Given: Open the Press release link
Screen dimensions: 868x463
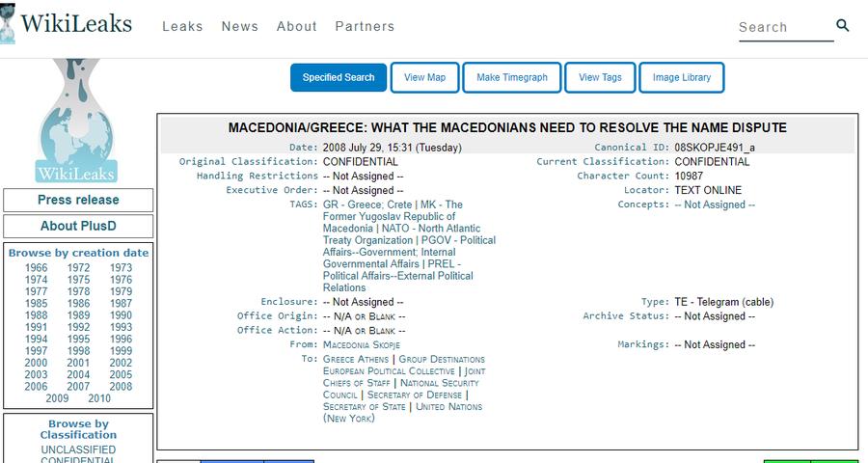Looking at the screenshot, I should point(78,200).
